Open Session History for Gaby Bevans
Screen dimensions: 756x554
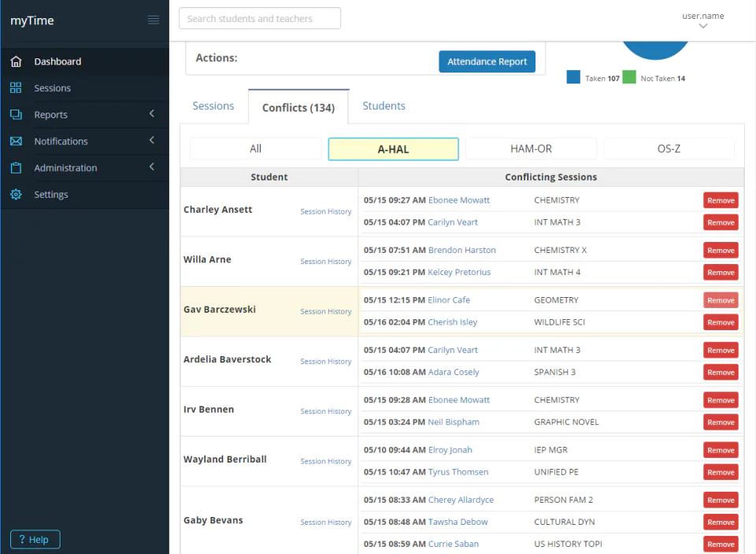tap(325, 522)
